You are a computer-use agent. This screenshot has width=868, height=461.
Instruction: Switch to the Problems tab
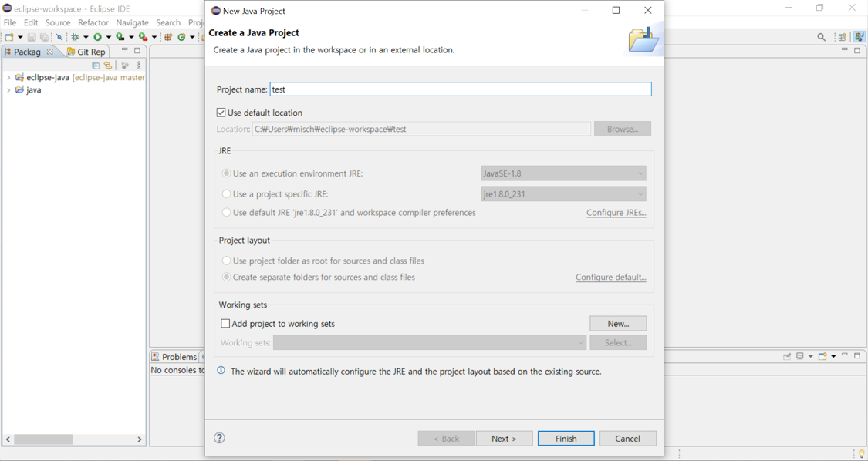pyautogui.click(x=174, y=357)
